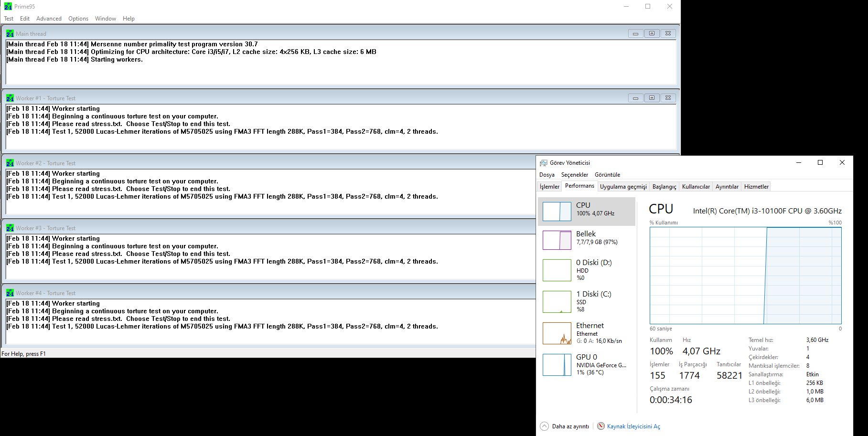868x436 pixels.
Task: Switch to the Uygulama geçmişi tab
Action: coord(623,187)
